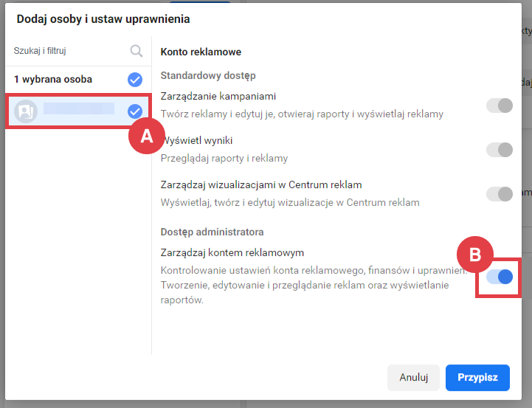Click the "Zarządzanie kampaniami" permission label
The height and width of the screenshot is (408, 532).
(x=218, y=97)
